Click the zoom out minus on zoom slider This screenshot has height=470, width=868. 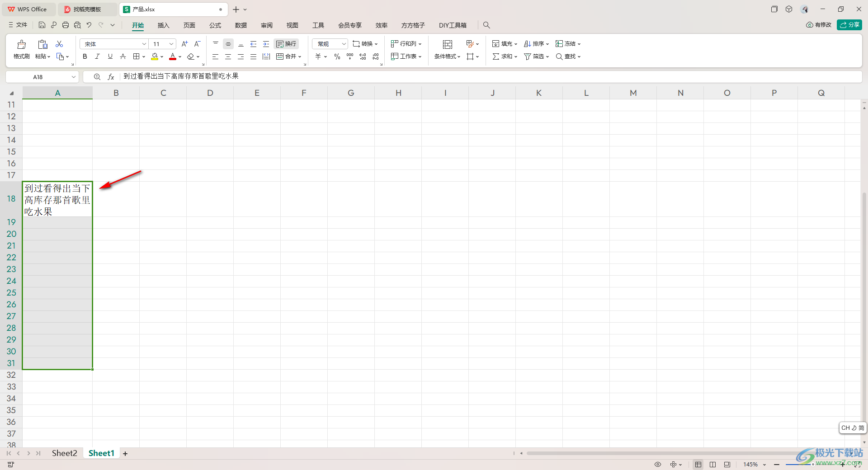pyautogui.click(x=777, y=465)
